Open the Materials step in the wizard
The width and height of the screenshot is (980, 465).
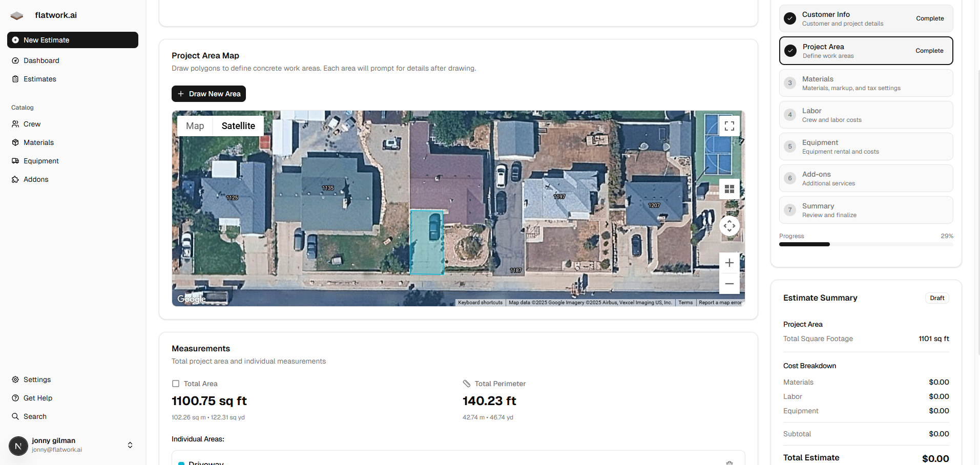pyautogui.click(x=866, y=83)
